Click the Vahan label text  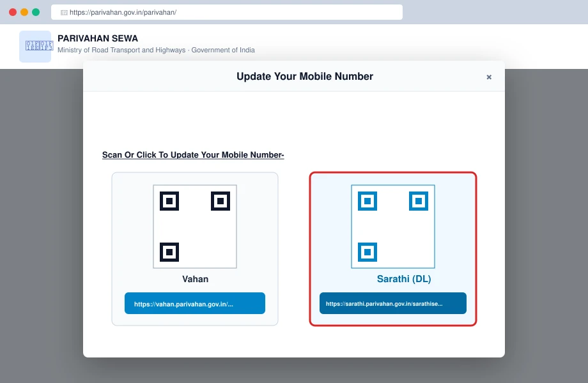(196, 280)
